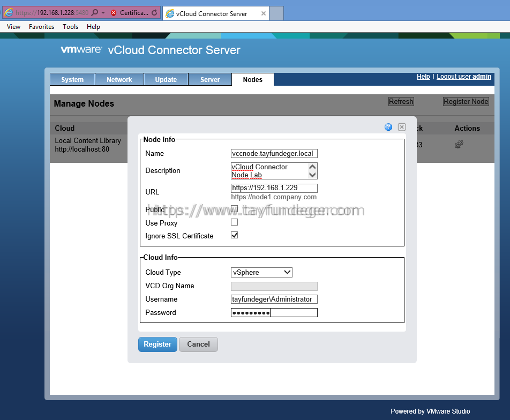Click into the Username input field
The image size is (510, 420).
[x=274, y=299]
